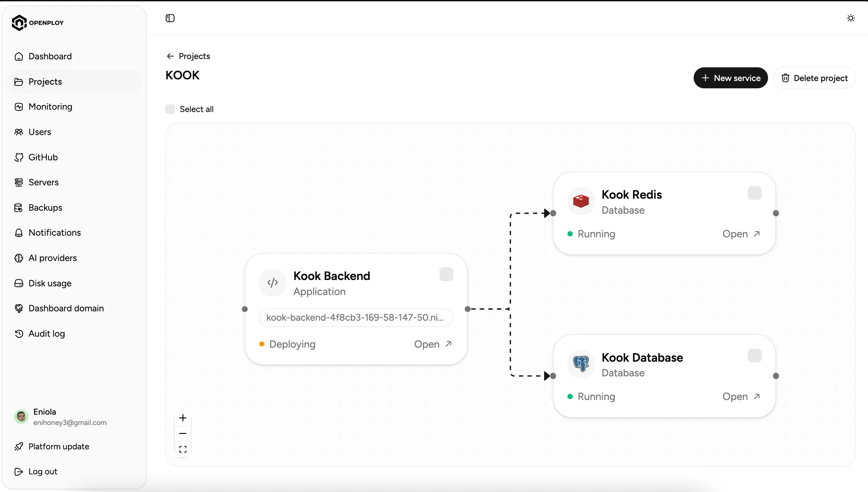Open AI providers settings
The image size is (868, 492).
(74, 258)
